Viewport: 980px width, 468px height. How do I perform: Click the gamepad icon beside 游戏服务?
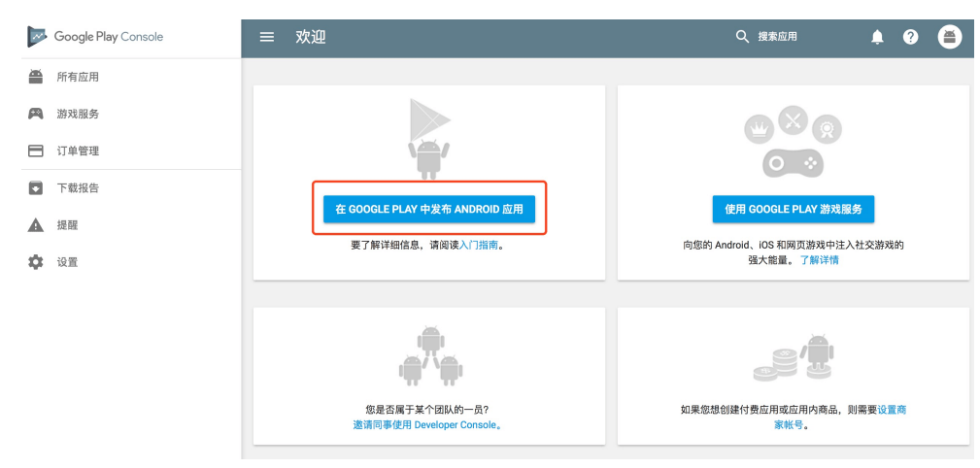tap(36, 114)
